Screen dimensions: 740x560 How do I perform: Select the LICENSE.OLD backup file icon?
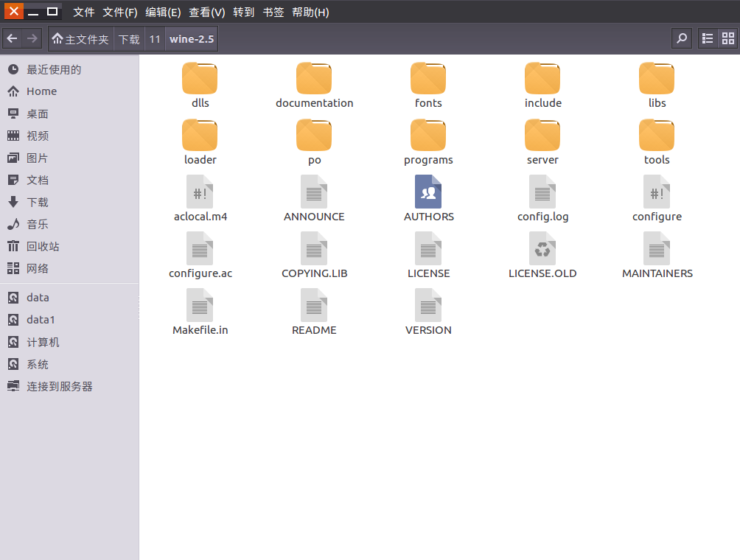(542, 248)
